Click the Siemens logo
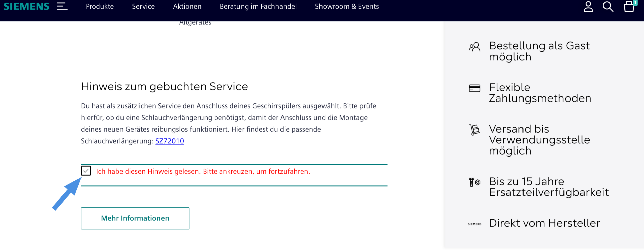Screen dimensions: 644x251 pos(26,6)
